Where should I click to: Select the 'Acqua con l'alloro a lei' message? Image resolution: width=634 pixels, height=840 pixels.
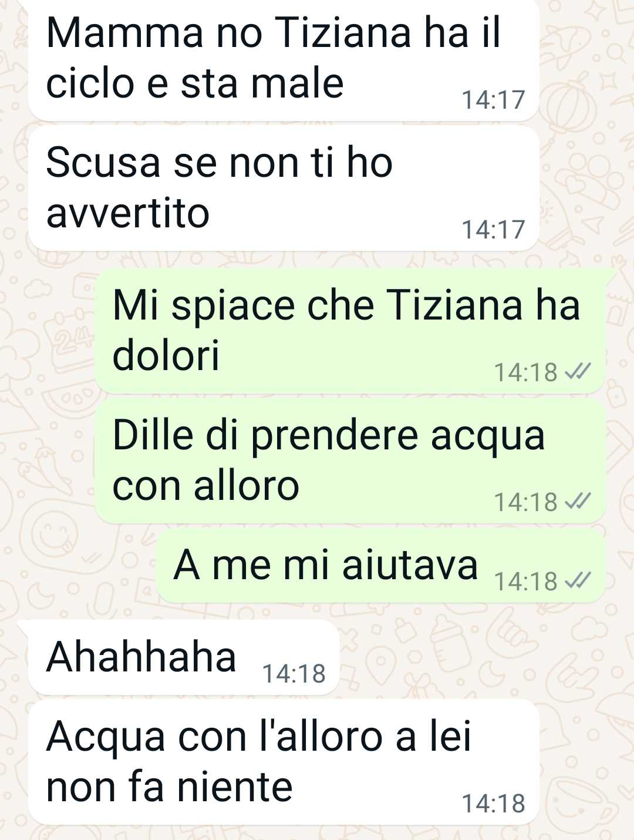tap(284, 762)
